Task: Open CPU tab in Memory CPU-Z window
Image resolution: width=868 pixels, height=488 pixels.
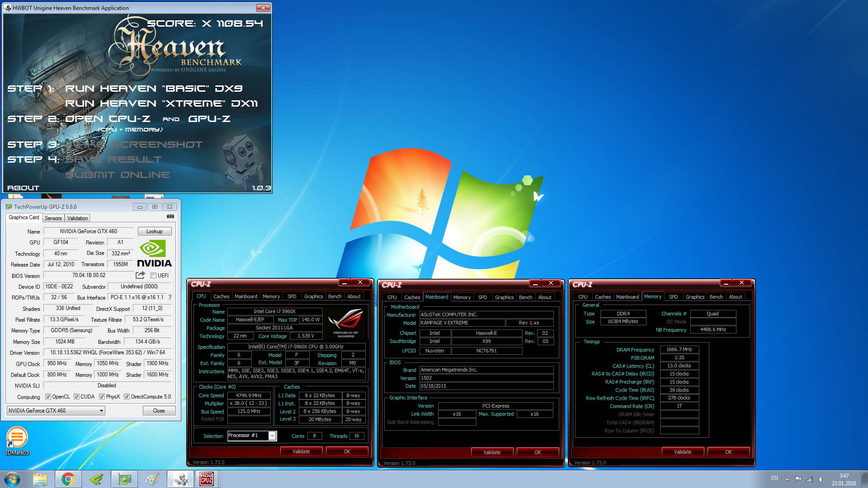Action: (x=583, y=297)
